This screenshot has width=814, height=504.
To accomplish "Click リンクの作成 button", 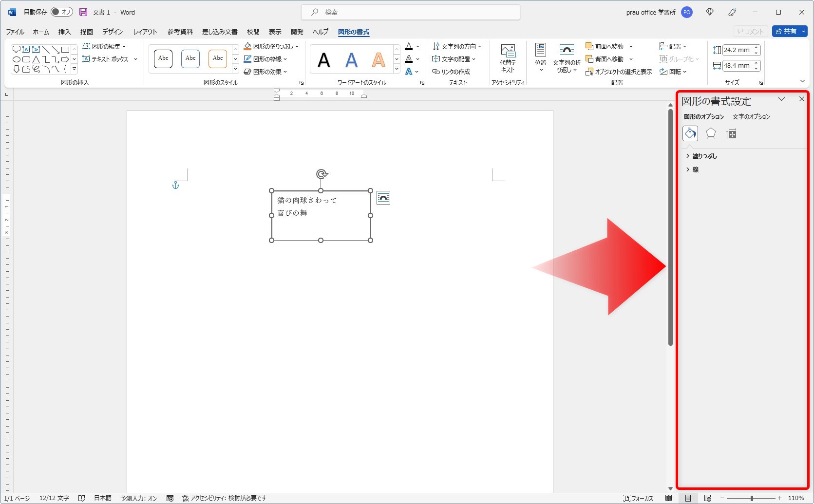I will [x=453, y=71].
